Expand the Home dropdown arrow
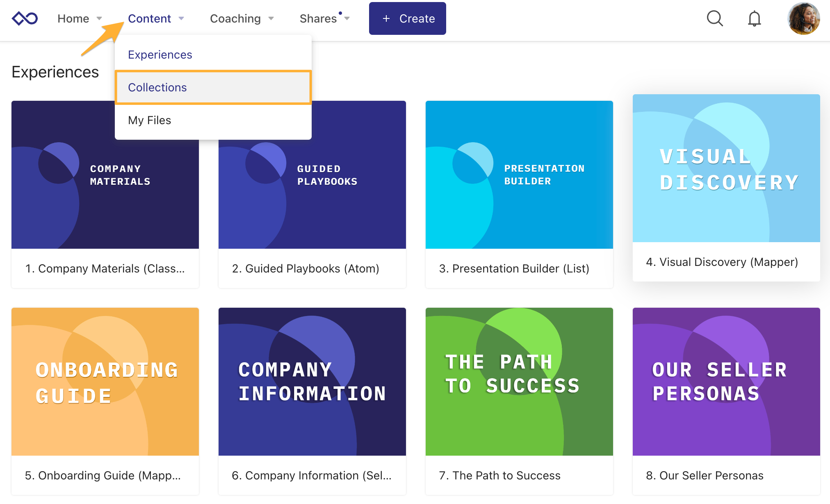Image resolution: width=830 pixels, height=504 pixels. [99, 18]
